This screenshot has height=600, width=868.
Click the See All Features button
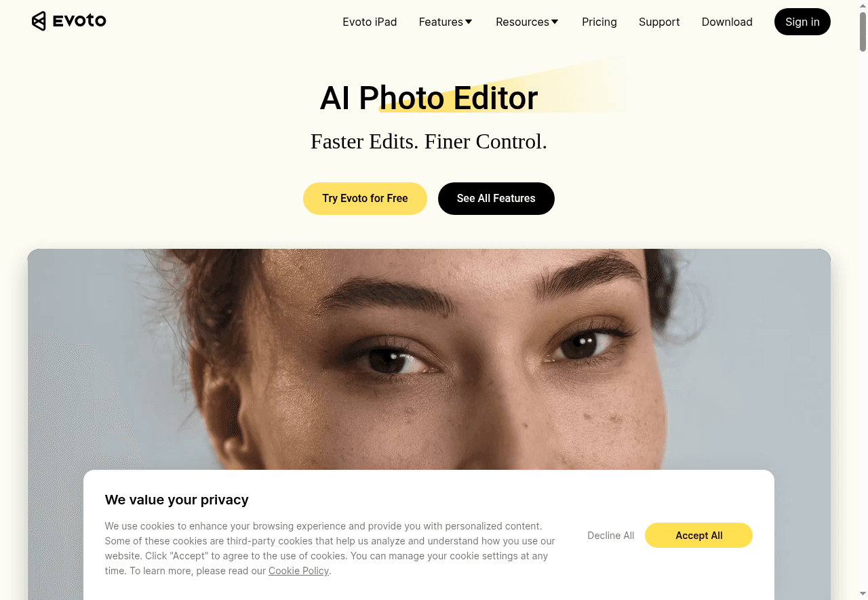496,199
